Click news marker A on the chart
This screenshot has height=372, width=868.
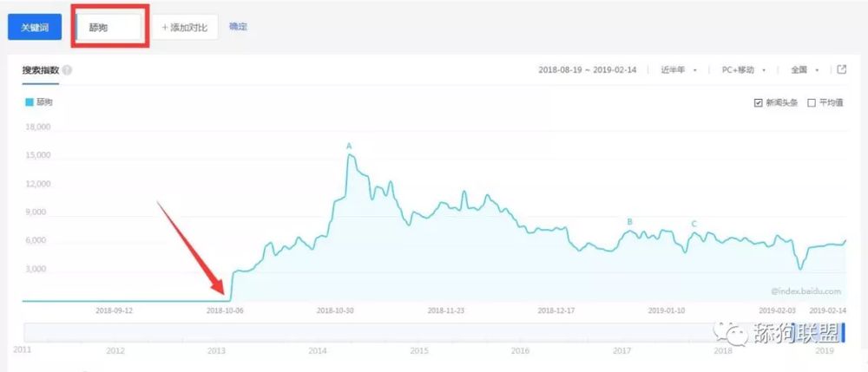tap(349, 147)
